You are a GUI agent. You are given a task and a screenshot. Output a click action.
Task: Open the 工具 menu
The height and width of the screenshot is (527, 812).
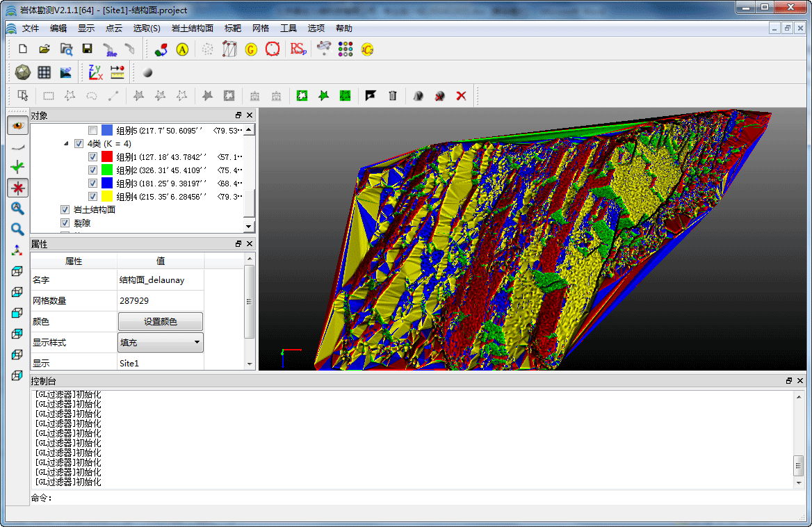(289, 29)
